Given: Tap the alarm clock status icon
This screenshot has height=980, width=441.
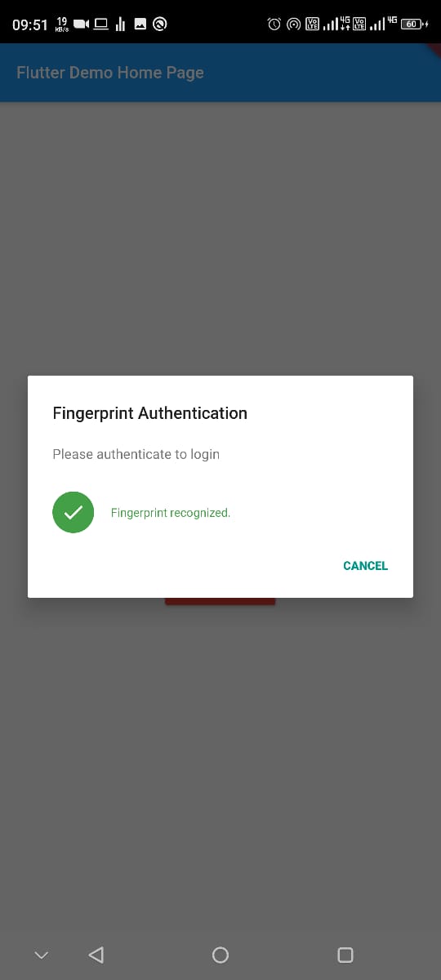Looking at the screenshot, I should point(274,24).
